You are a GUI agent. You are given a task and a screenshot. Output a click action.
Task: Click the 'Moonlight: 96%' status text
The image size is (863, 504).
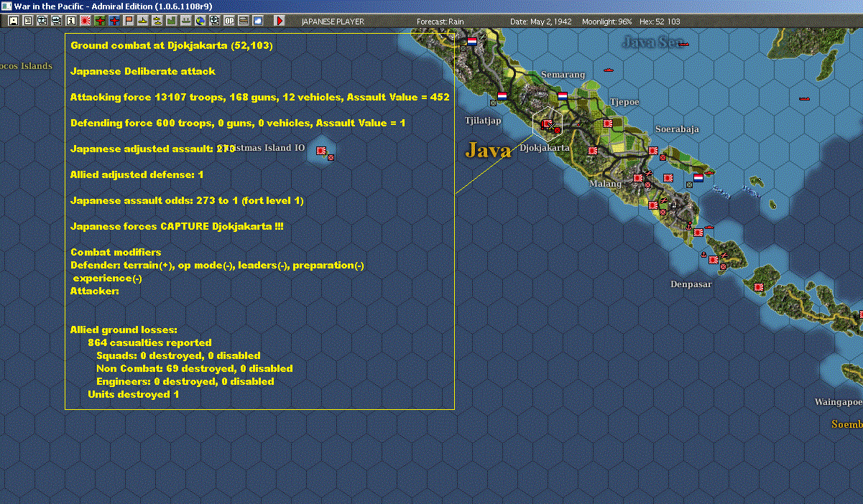[607, 22]
